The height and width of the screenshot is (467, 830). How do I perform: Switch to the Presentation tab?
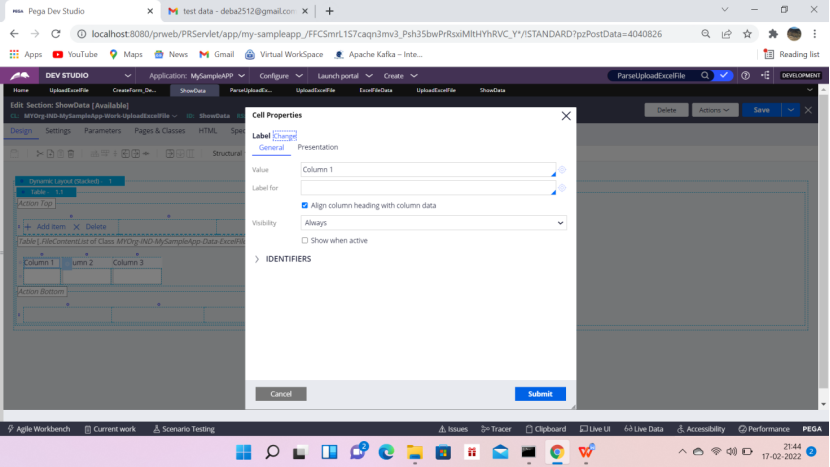tap(318, 147)
